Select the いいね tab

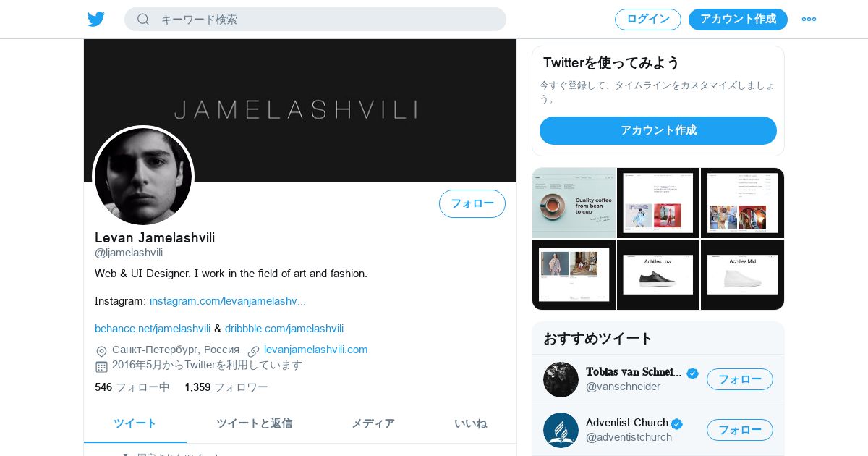click(x=470, y=423)
